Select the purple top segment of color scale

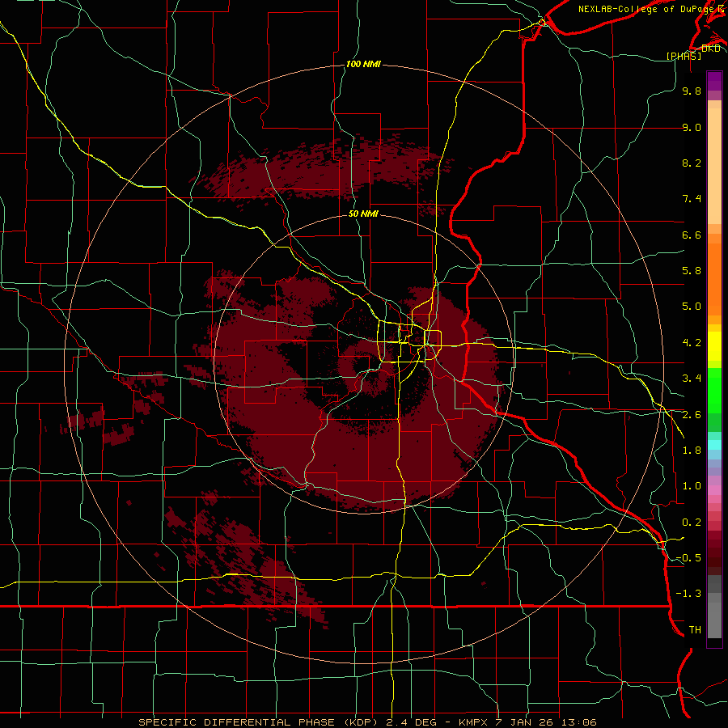pyautogui.click(x=714, y=82)
